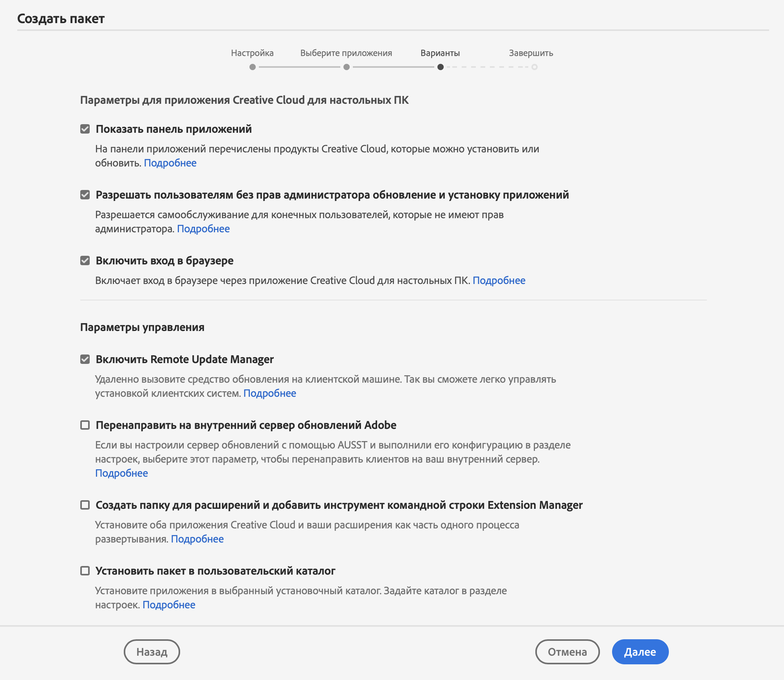This screenshot has height=680, width=784.
Task: Jump to the "Настройка" step
Action: click(x=253, y=67)
